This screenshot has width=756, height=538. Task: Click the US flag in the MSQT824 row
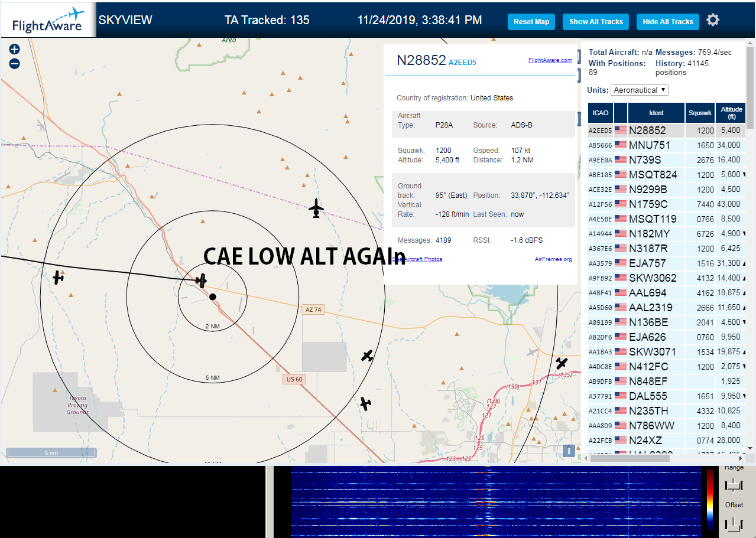[621, 174]
